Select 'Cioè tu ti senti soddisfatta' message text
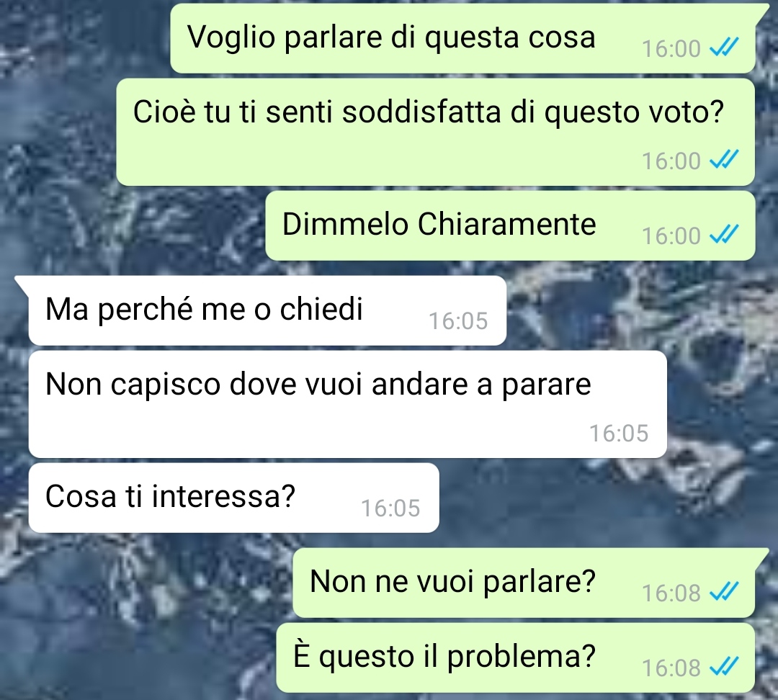Viewport: 778px width, 700px height. point(429,112)
